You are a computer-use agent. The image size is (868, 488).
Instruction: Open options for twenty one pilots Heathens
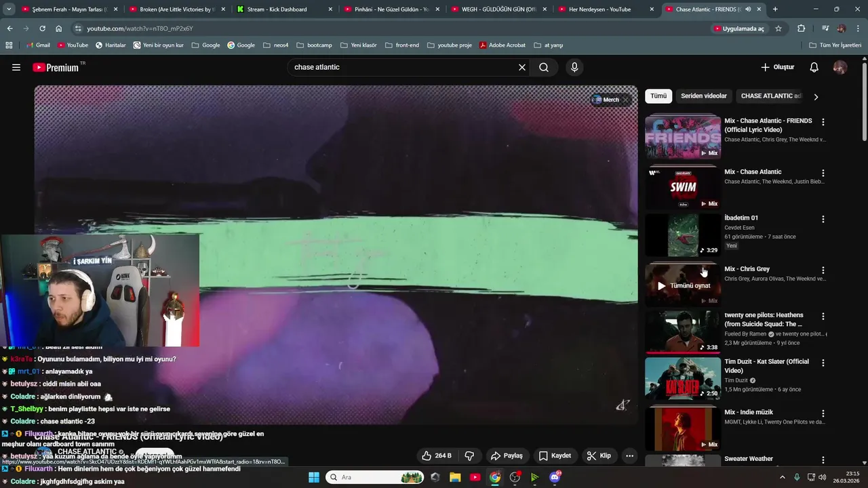click(x=823, y=317)
